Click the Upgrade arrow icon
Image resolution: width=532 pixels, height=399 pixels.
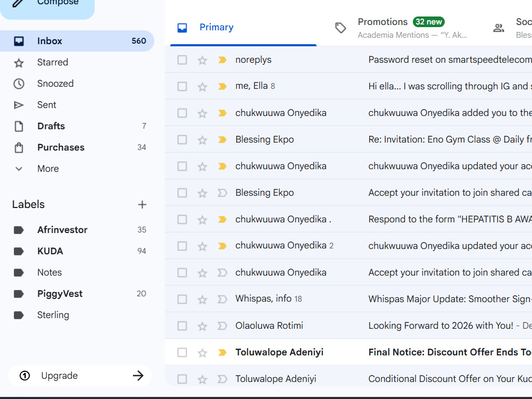pyautogui.click(x=138, y=376)
